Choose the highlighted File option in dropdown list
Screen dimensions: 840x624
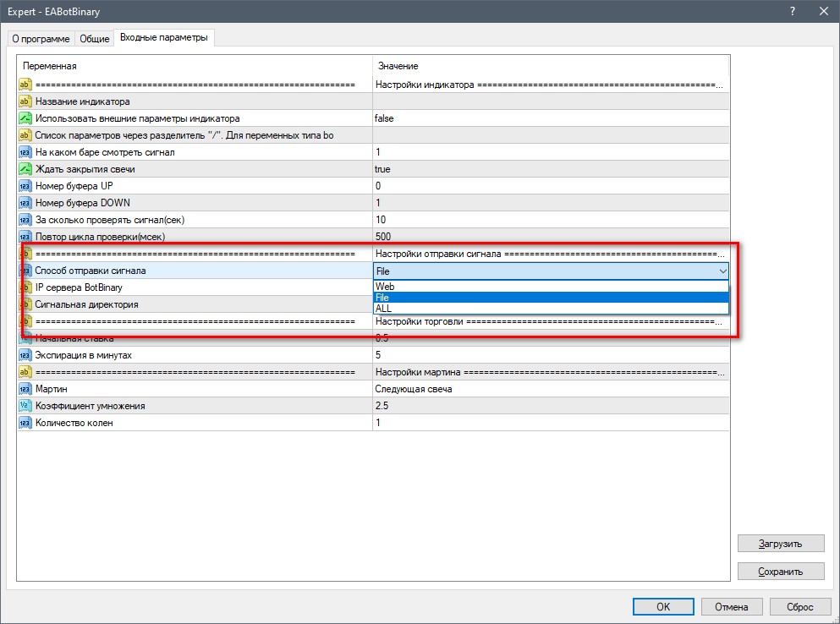551,298
